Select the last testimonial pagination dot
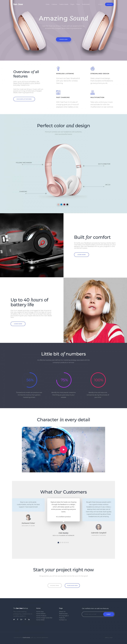The image size is (127, 644). [68, 543]
